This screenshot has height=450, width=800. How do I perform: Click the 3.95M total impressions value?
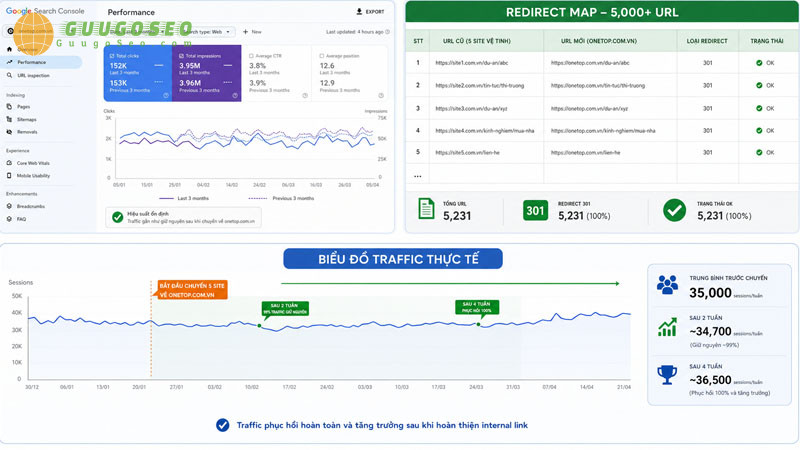[189, 66]
